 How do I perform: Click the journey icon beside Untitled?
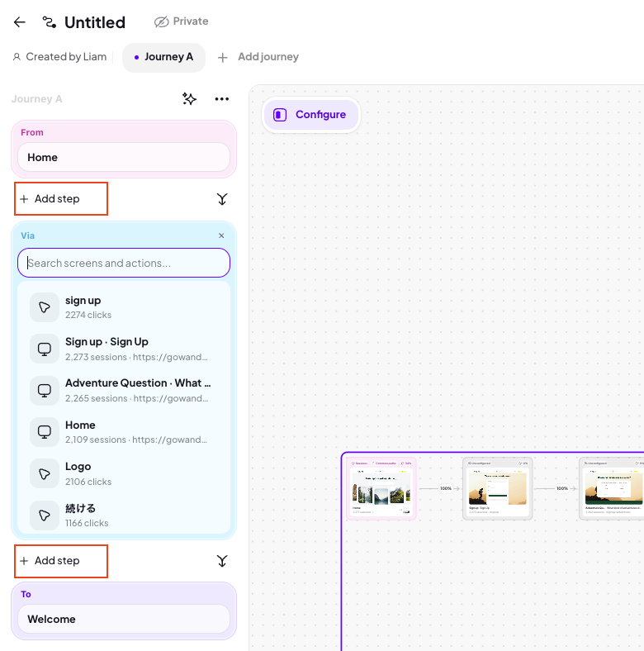tap(50, 22)
